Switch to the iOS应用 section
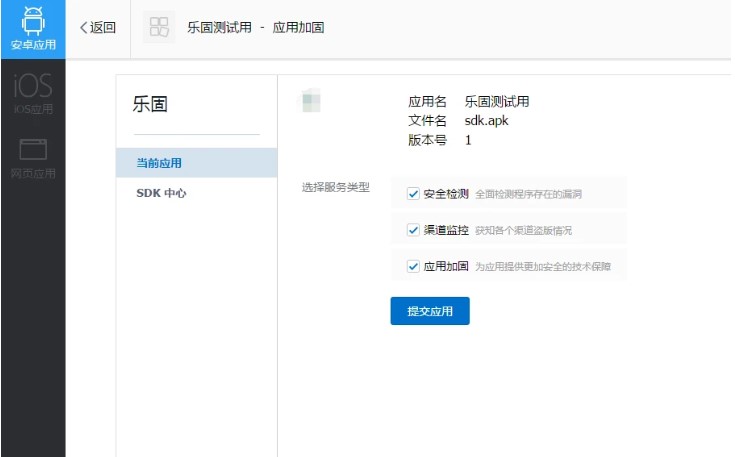The image size is (735, 457). [33, 93]
